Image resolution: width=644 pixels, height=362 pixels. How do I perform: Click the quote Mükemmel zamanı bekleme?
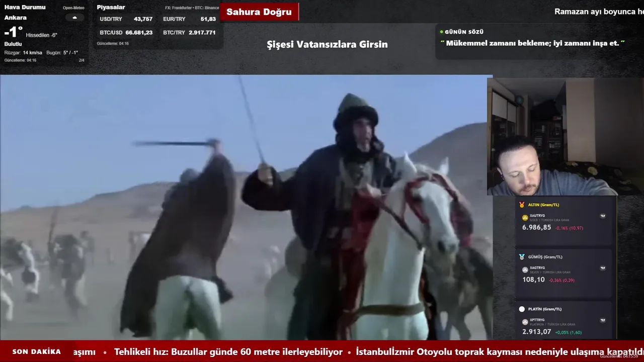click(532, 43)
